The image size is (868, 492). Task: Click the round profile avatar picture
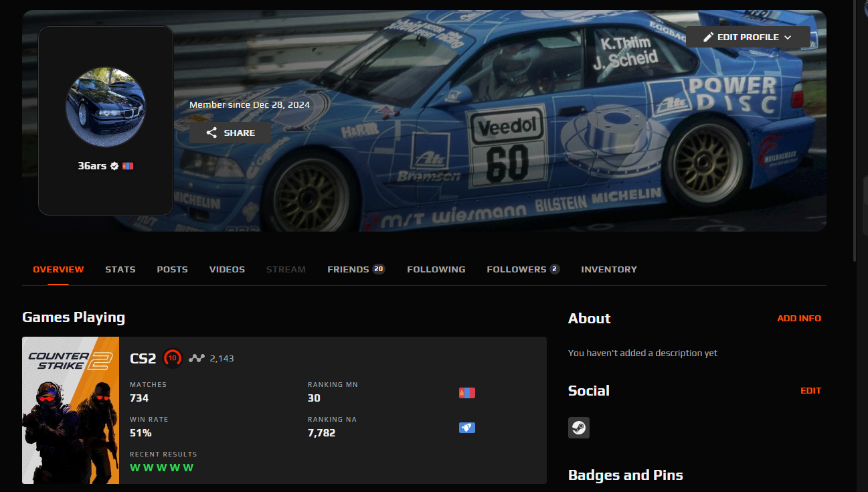click(106, 107)
